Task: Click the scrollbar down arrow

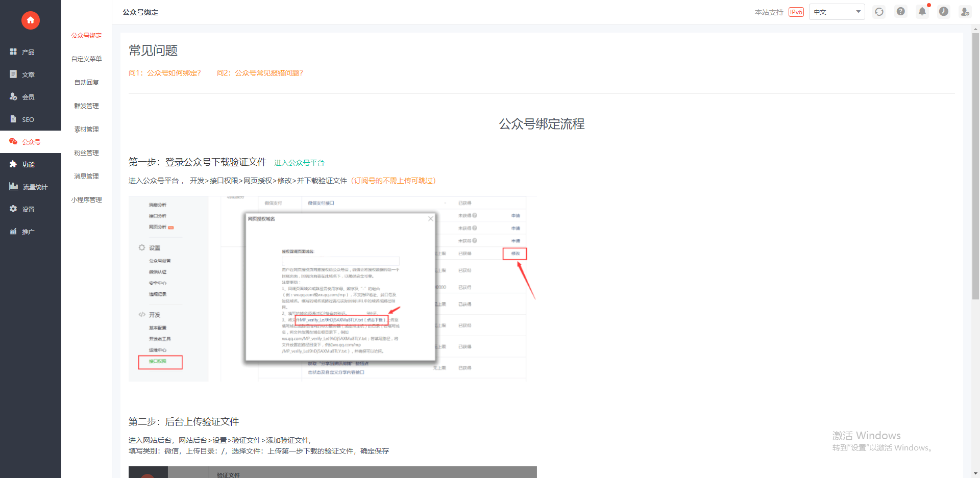Action: [975, 473]
